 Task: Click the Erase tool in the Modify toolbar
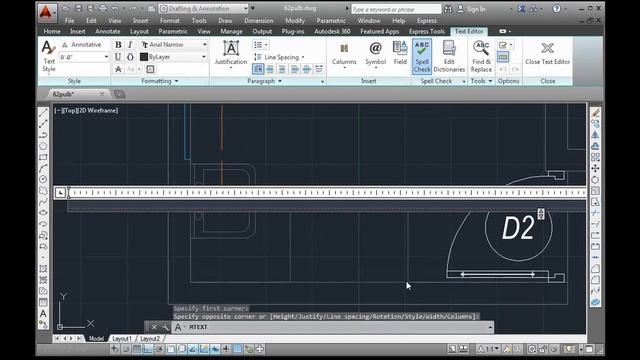point(595,113)
